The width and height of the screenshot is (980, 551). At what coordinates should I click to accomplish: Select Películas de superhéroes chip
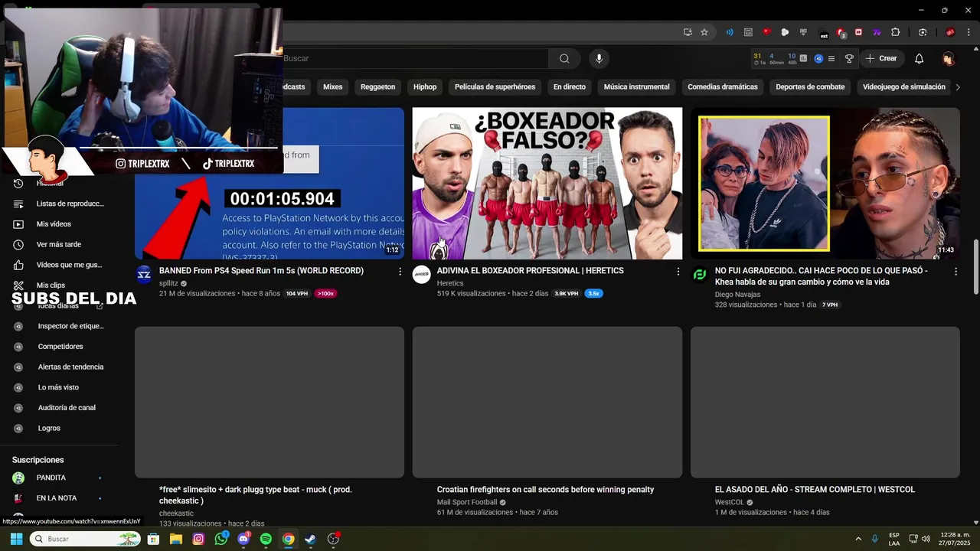(495, 87)
